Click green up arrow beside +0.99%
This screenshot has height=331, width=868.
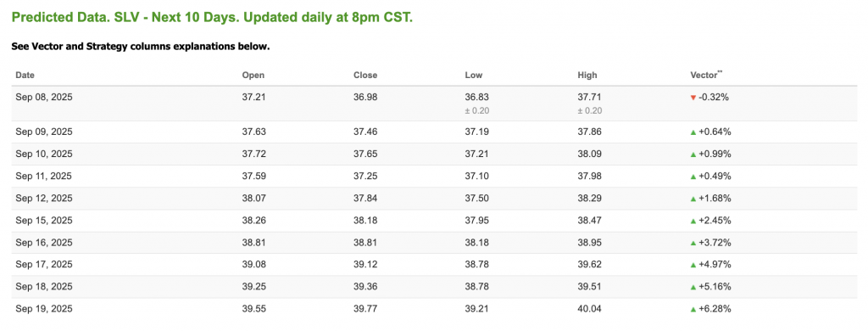[x=693, y=154]
